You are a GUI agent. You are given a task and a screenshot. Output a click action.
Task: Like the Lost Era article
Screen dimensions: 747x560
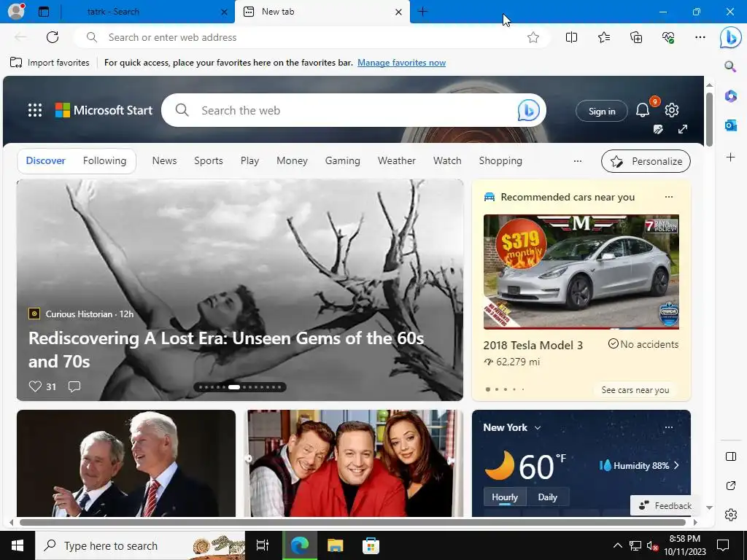pos(35,386)
